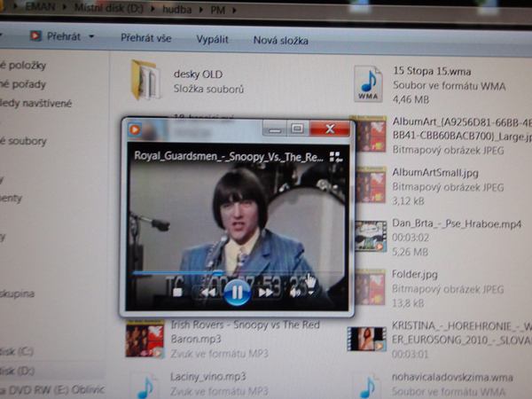Select Irish Rovers Snoopy mp3 album icon
Image resolution: width=532 pixels, height=399 pixels.
[x=145, y=339]
